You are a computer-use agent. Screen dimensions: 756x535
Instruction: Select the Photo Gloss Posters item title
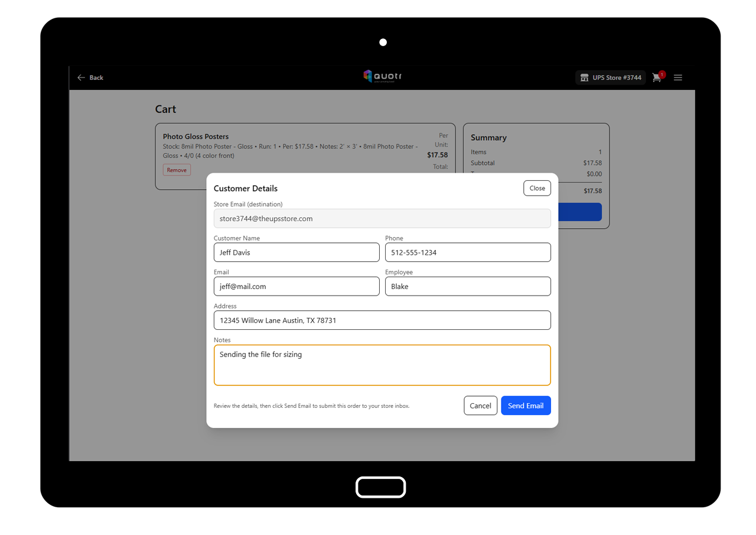pyautogui.click(x=195, y=137)
